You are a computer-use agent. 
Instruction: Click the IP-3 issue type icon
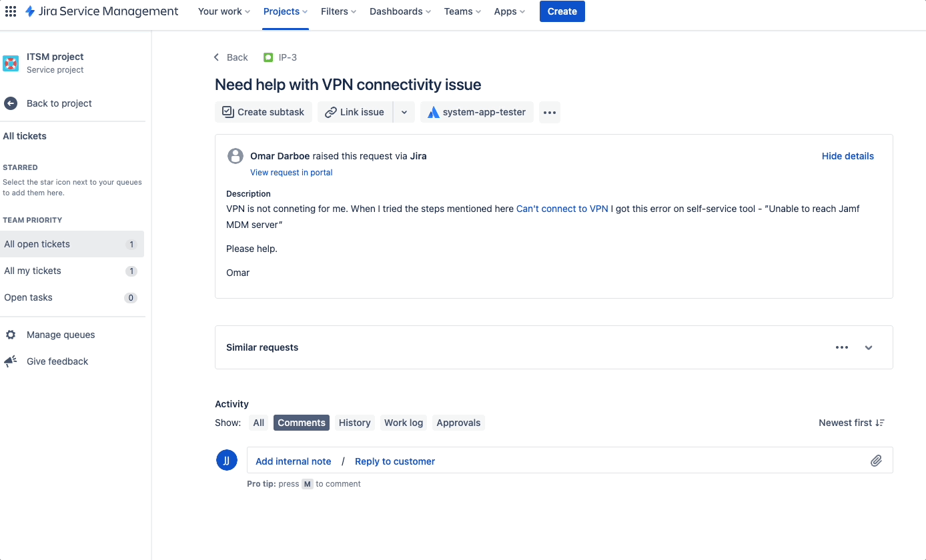click(x=268, y=57)
